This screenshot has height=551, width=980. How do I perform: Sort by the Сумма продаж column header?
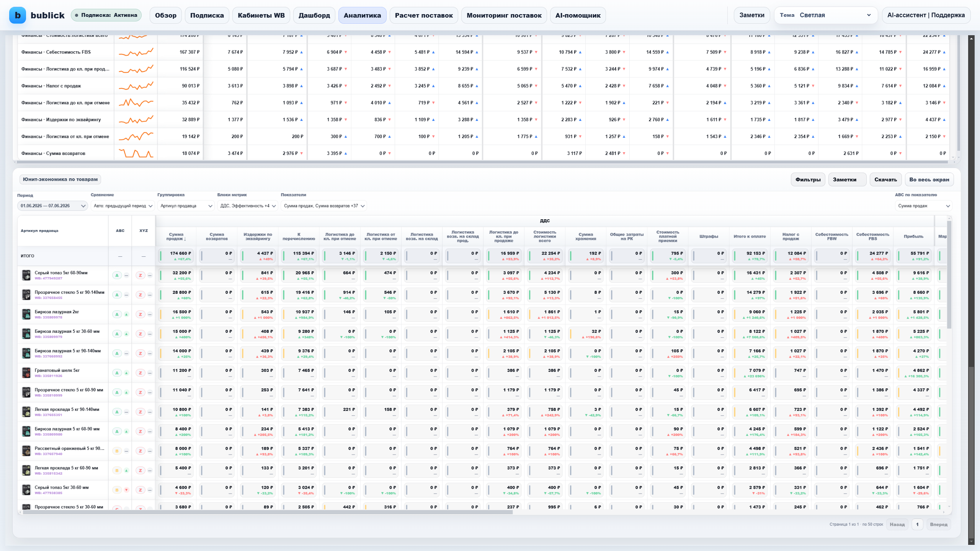[176, 236]
